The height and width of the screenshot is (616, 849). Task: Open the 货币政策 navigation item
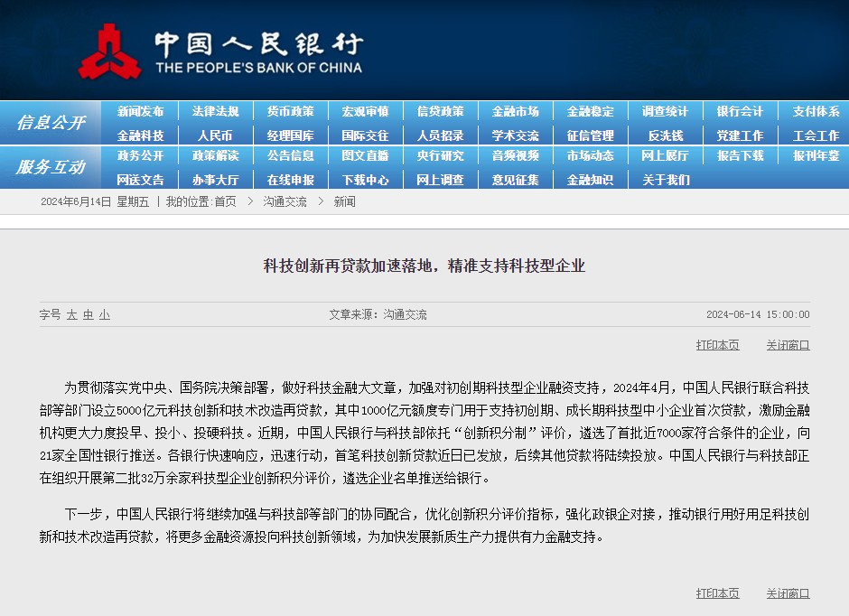pyautogui.click(x=290, y=111)
